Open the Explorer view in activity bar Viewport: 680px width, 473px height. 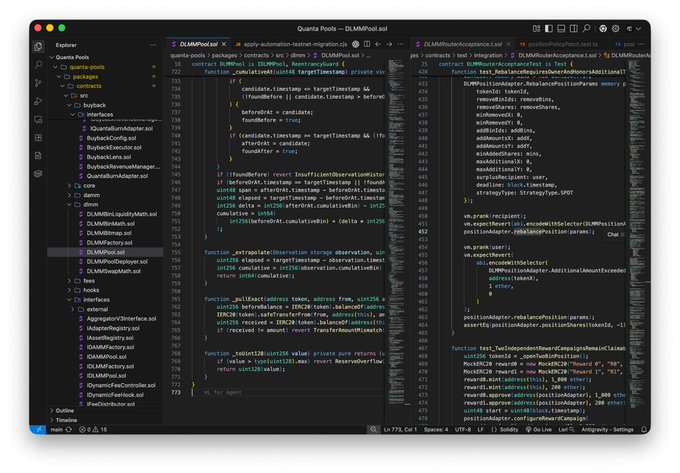click(38, 46)
